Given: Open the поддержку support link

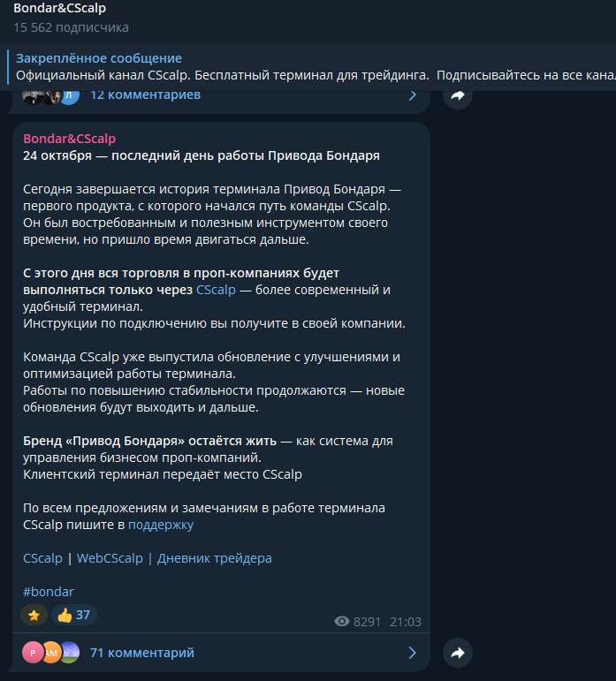Looking at the screenshot, I should pyautogui.click(x=161, y=525).
